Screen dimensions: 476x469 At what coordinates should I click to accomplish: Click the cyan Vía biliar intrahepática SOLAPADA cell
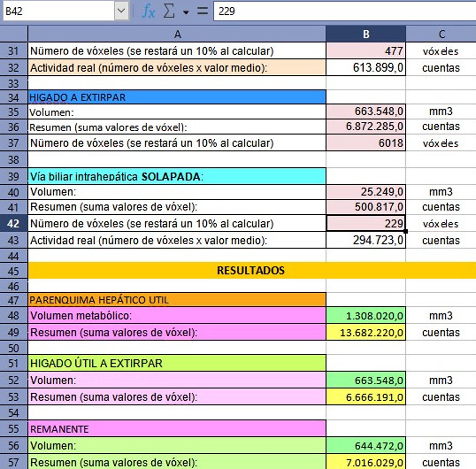[x=177, y=176]
